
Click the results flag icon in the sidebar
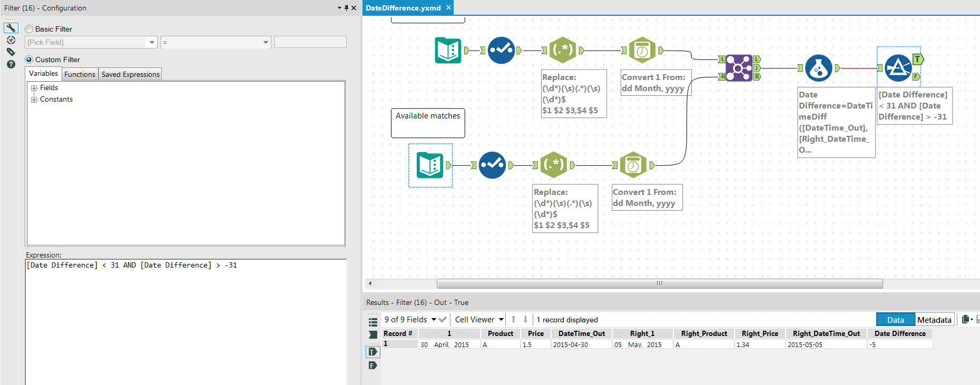(x=373, y=334)
